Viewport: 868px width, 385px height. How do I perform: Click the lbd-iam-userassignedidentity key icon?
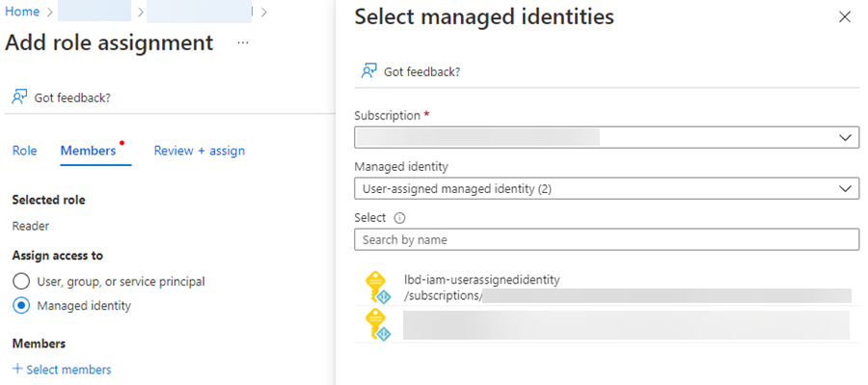click(x=377, y=288)
